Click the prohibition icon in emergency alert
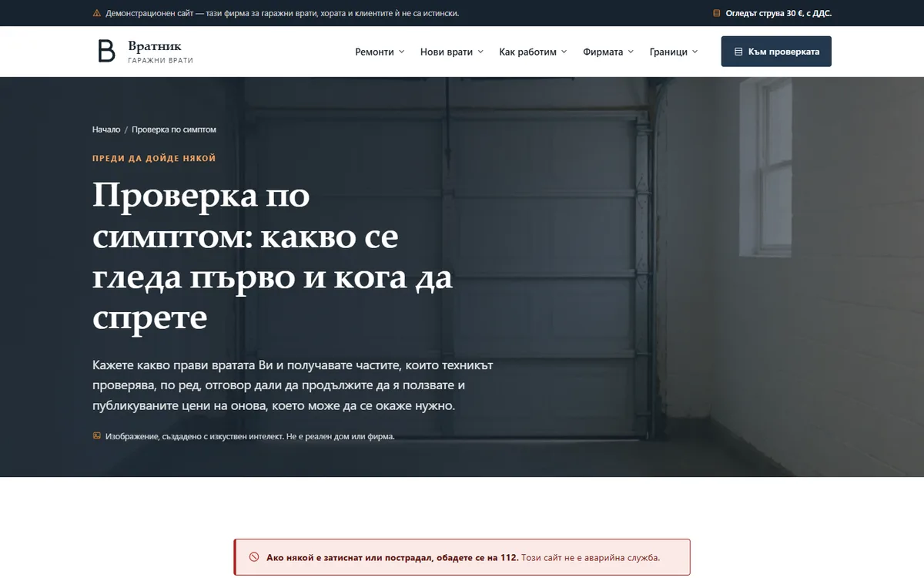 (x=254, y=557)
